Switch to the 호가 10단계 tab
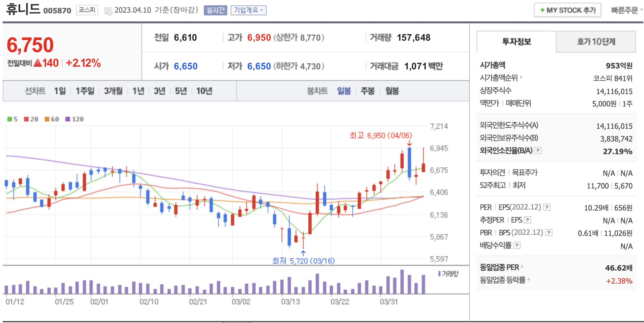Image resolution: width=644 pixels, height=323 pixels. click(x=596, y=42)
